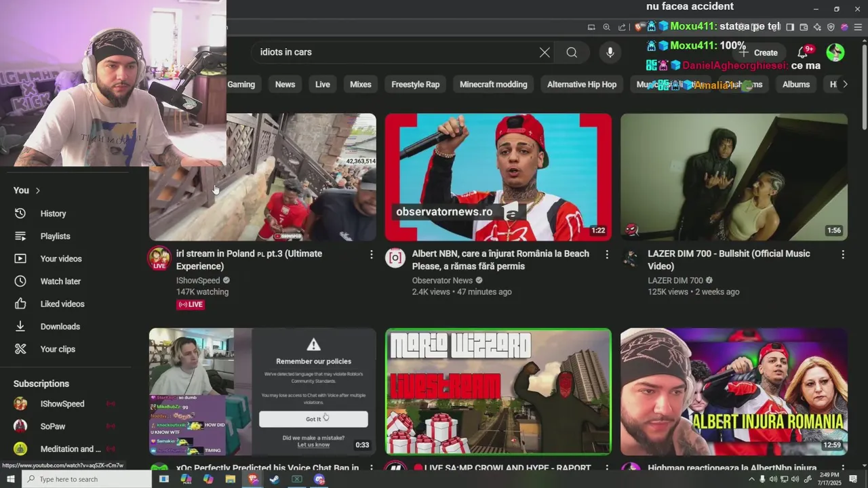Open xQc voice chat ban thumbnail

tap(262, 391)
